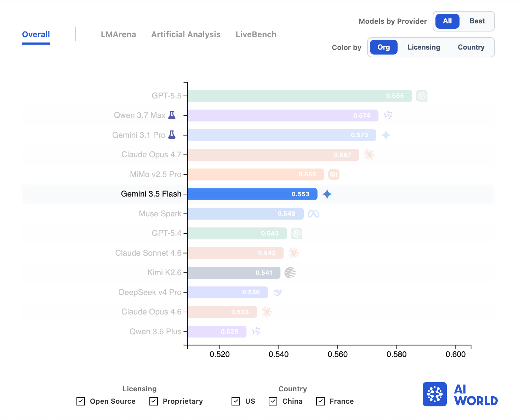Viewport: 519px width, 420px height.
Task: Click the Gemini sparkle beside Gemini 3.5 Flash bar
Action: (x=327, y=194)
